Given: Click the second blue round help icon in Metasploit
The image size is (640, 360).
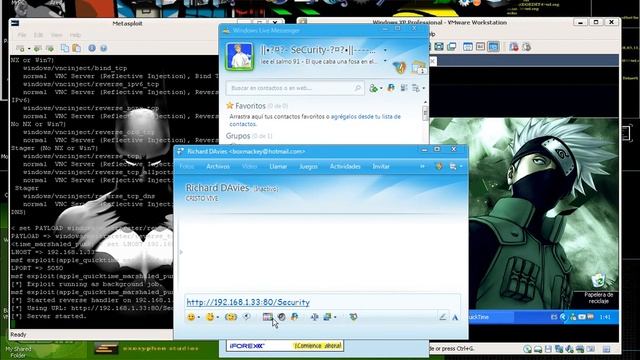Looking at the screenshot, I should [x=104, y=48].
